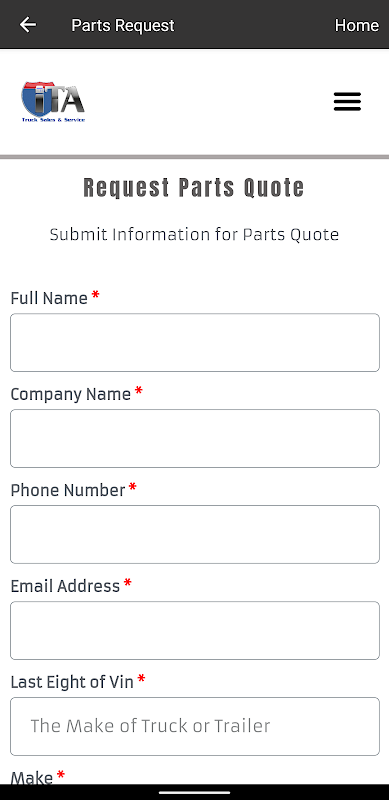Click the Parts Request title text
Image resolution: width=389 pixels, height=800 pixels.
123,25
